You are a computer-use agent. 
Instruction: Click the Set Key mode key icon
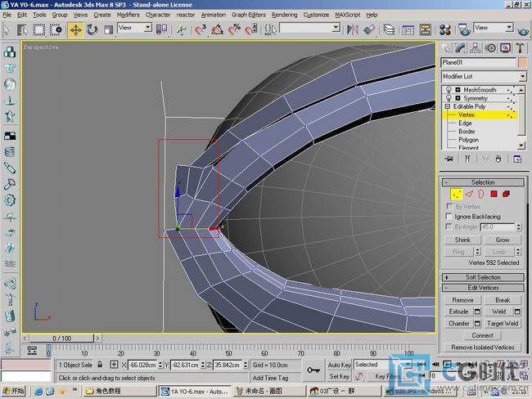[313, 370]
